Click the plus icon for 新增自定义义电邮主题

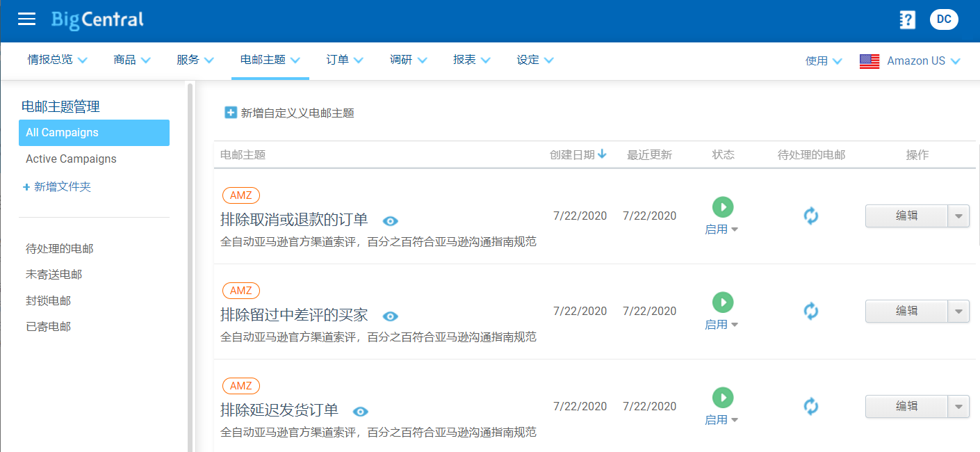tap(231, 113)
